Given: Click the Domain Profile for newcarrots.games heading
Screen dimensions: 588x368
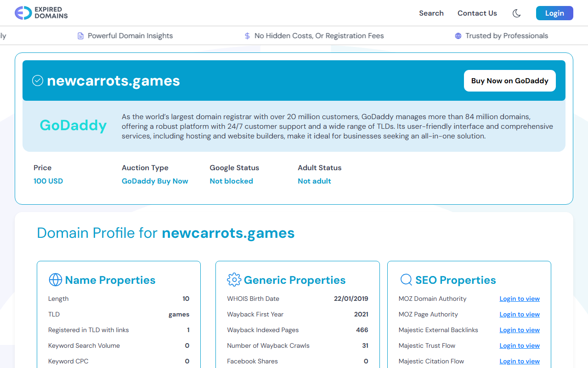Looking at the screenshot, I should coord(166,233).
